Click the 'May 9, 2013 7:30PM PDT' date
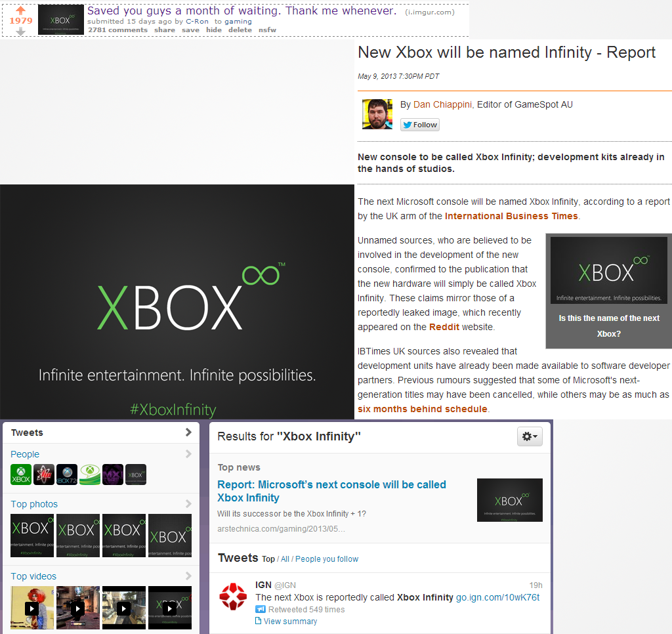The image size is (672, 634). pyautogui.click(x=398, y=76)
